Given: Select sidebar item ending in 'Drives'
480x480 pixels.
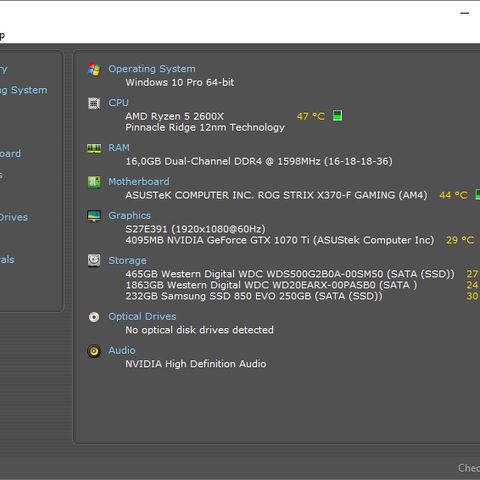Looking at the screenshot, I should tap(14, 217).
